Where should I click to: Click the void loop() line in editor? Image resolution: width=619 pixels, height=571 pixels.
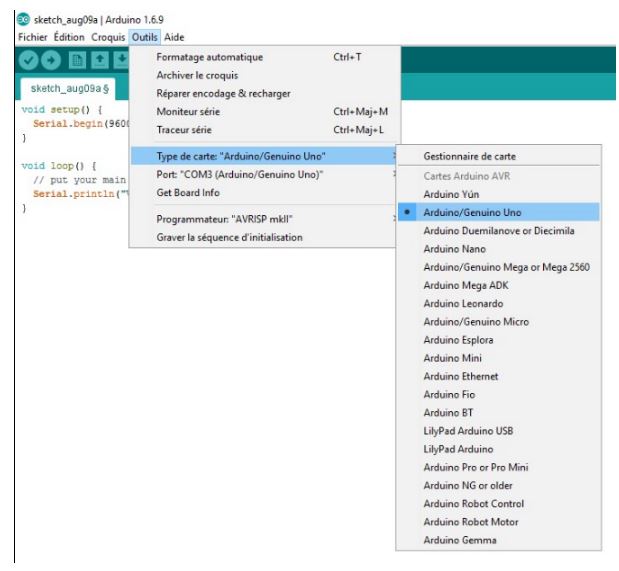click(x=59, y=165)
